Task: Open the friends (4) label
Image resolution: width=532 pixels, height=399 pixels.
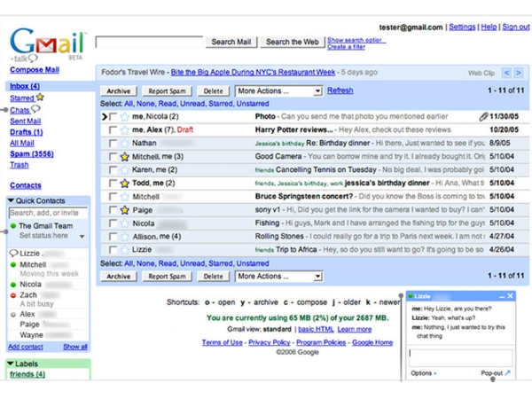Action: [x=27, y=374]
